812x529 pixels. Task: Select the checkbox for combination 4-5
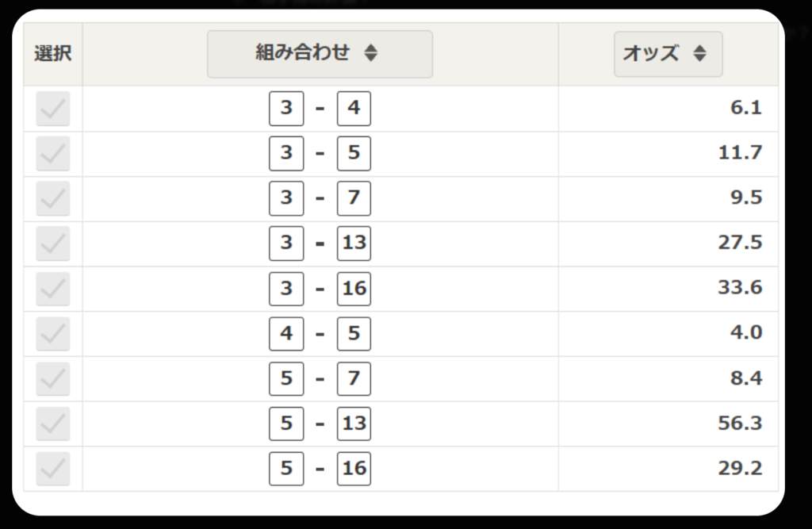click(52, 333)
